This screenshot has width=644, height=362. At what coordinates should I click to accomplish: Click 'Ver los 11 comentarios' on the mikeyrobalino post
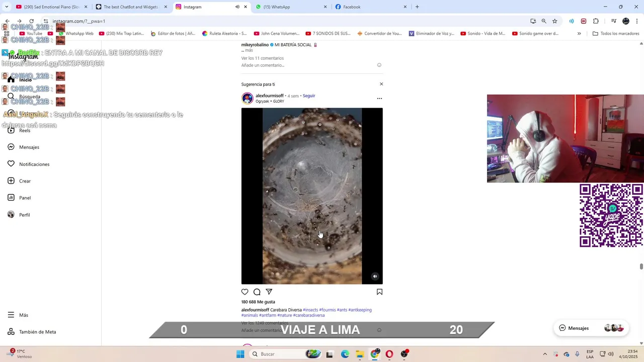263,58
